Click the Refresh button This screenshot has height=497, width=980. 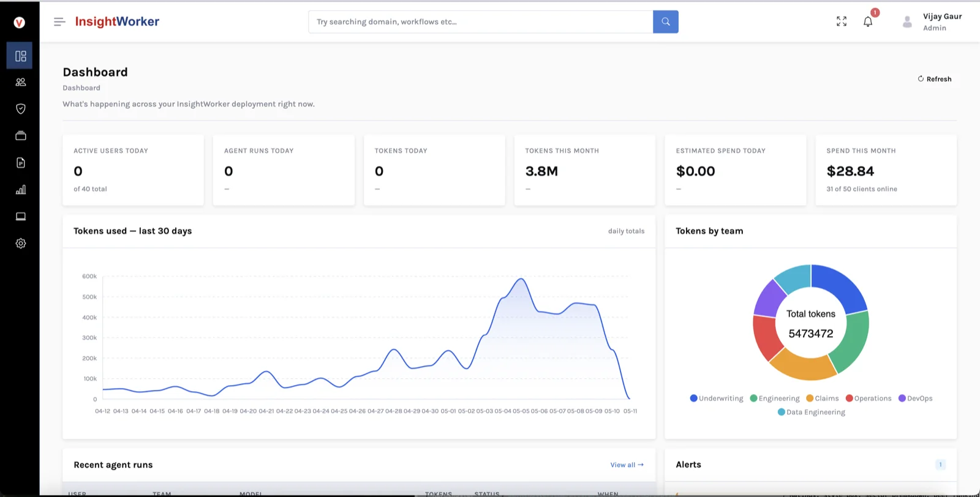point(935,79)
